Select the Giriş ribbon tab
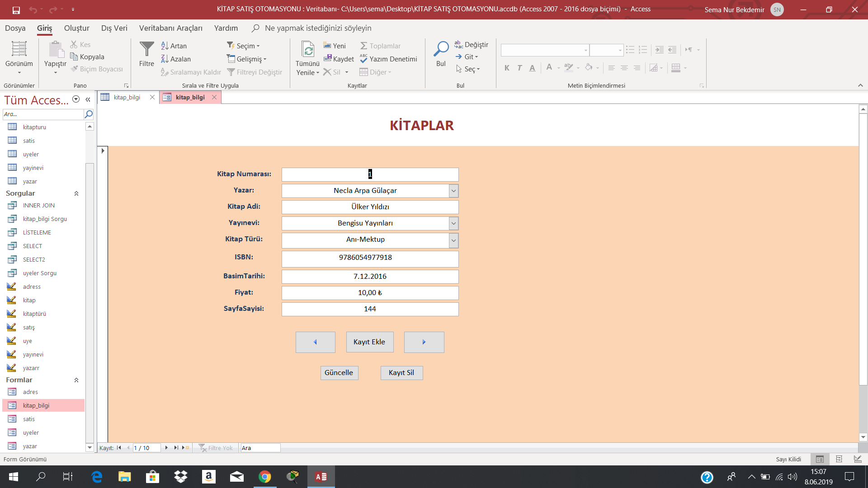Viewport: 868px width, 488px height. point(45,28)
